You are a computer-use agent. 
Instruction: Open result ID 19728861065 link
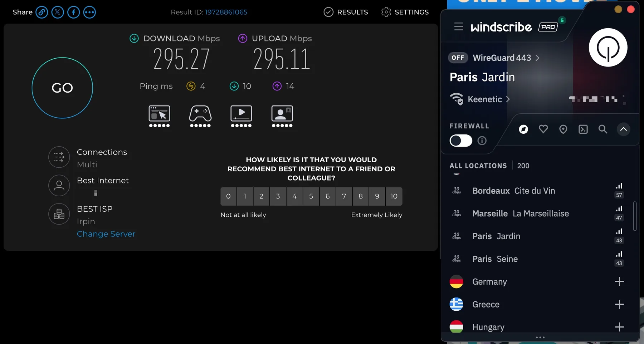pyautogui.click(x=226, y=12)
